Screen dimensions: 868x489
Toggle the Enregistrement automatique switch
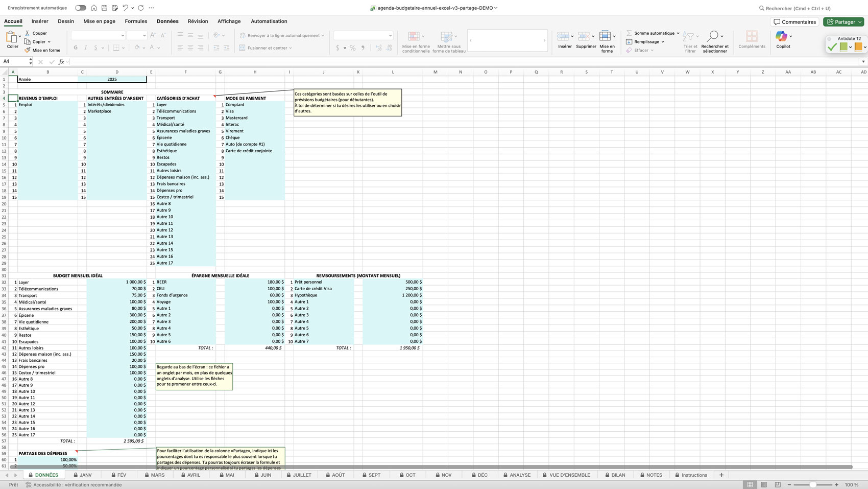coord(80,8)
